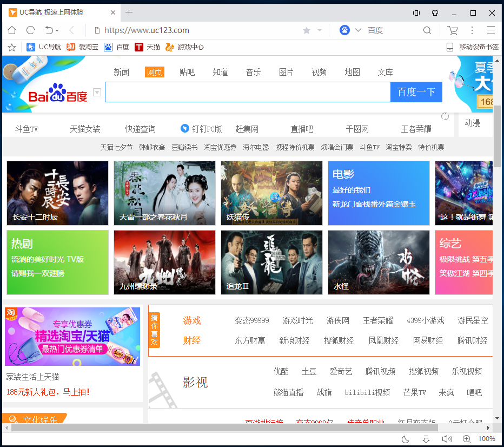Toggle night mode moon icon

click(406, 439)
